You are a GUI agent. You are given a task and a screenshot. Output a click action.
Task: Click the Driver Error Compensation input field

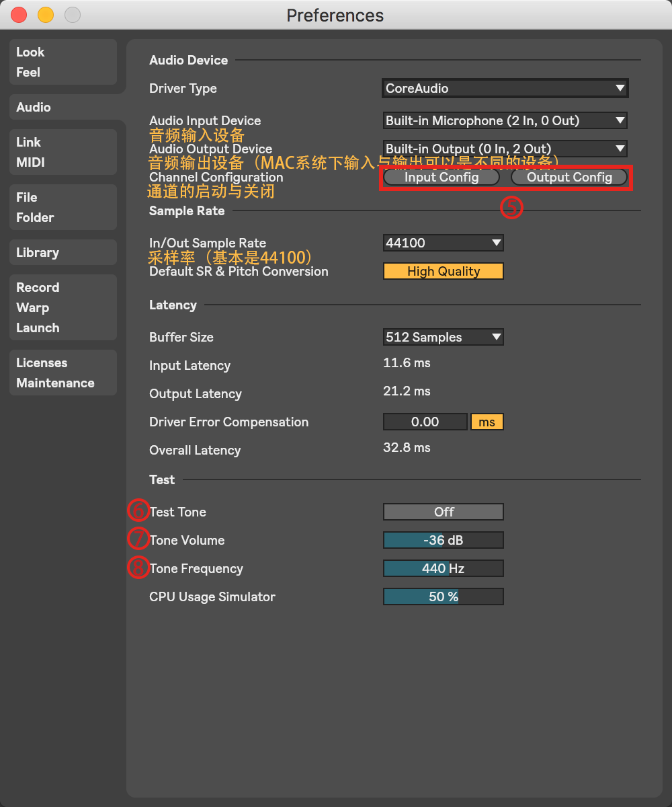coord(425,422)
